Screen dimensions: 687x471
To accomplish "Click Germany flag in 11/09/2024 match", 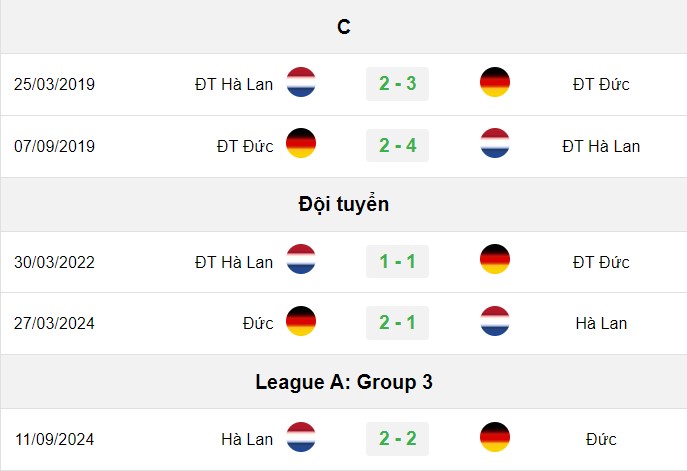I will click(x=495, y=437).
